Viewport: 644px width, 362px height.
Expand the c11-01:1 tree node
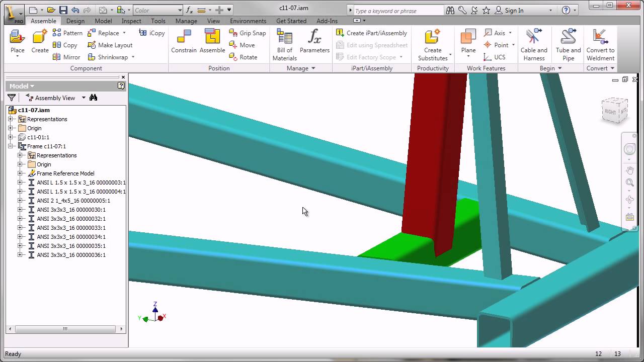(11, 137)
